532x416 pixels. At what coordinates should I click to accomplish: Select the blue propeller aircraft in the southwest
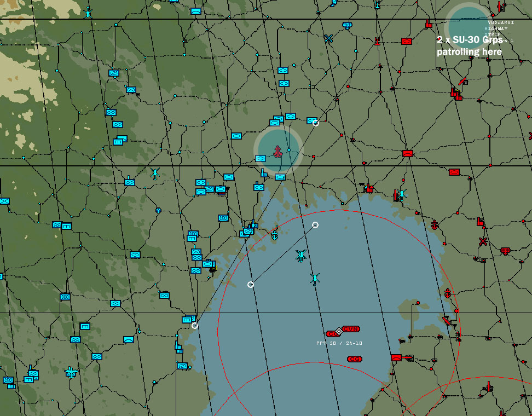[71, 372]
